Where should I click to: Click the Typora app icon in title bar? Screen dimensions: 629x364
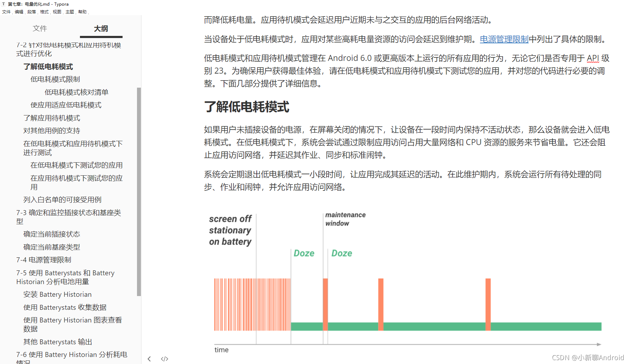click(4, 4)
